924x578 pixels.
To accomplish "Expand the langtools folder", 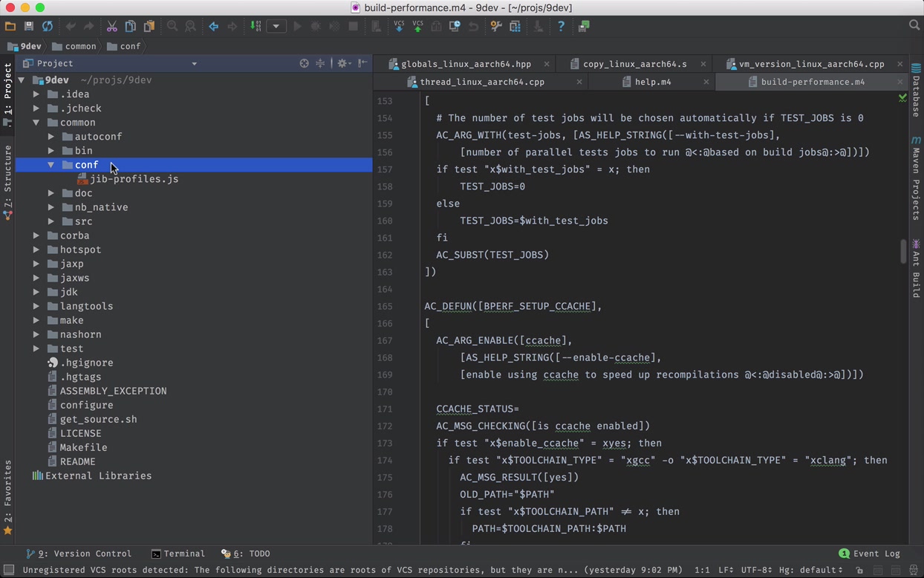I will 36,306.
